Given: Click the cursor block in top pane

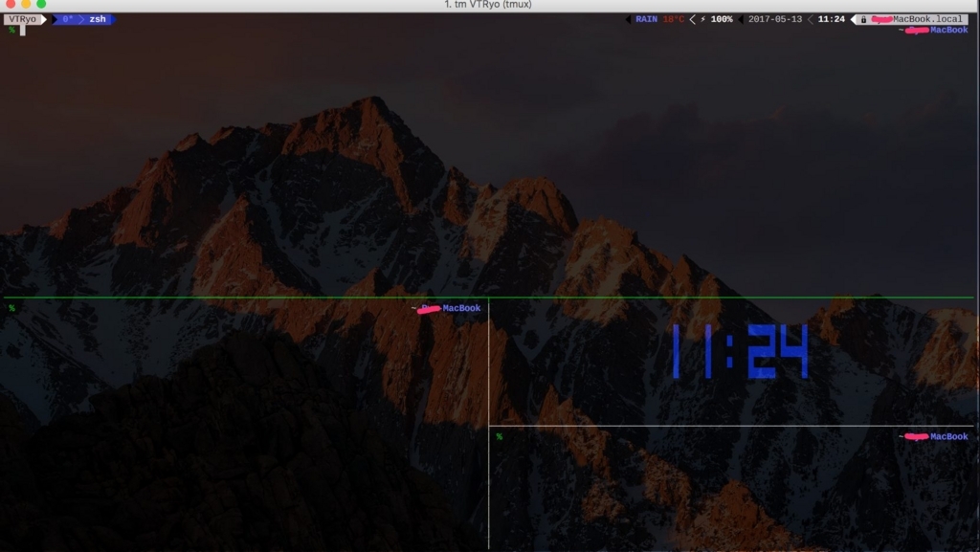Looking at the screenshot, I should point(23,30).
